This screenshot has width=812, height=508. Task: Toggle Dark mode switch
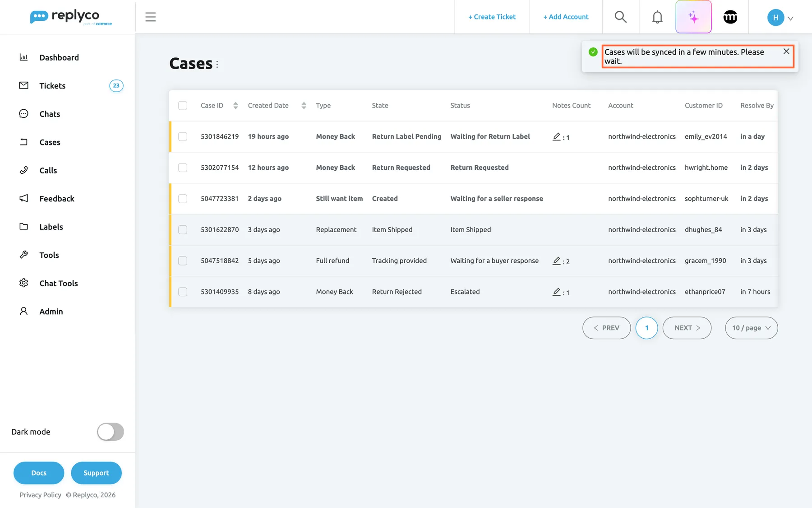[x=111, y=432]
